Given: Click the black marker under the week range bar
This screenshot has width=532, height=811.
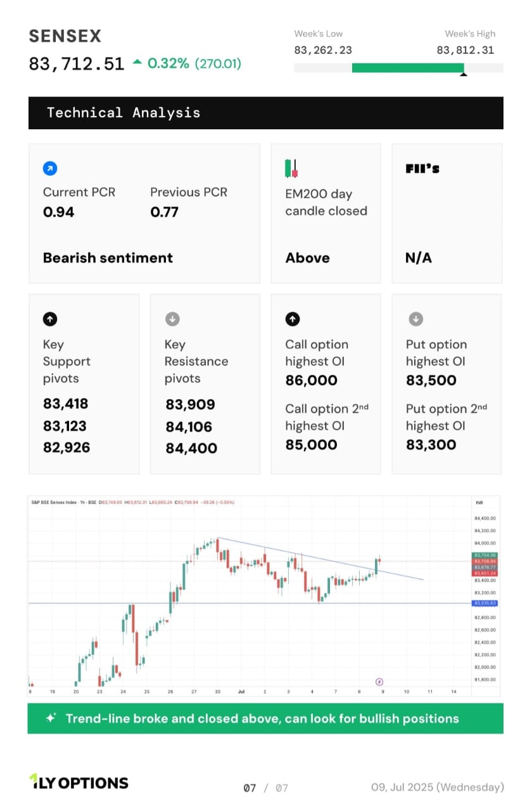Looking at the screenshot, I should [x=463, y=74].
